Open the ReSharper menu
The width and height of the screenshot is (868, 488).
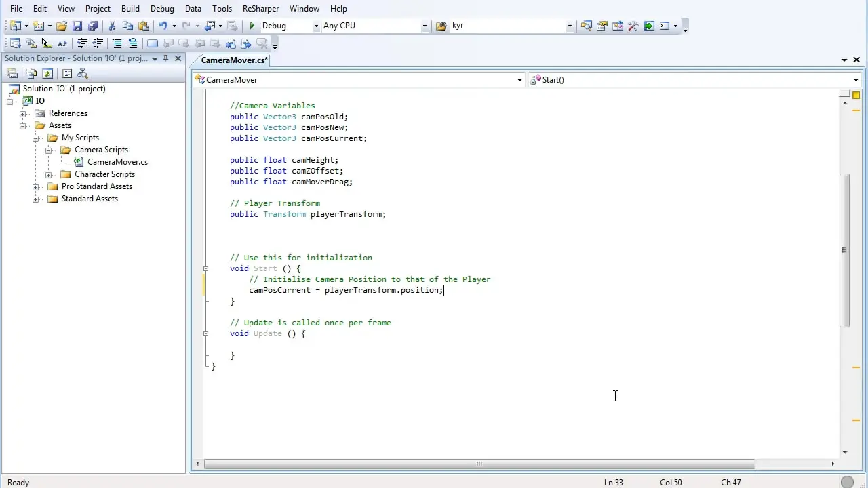(260, 9)
